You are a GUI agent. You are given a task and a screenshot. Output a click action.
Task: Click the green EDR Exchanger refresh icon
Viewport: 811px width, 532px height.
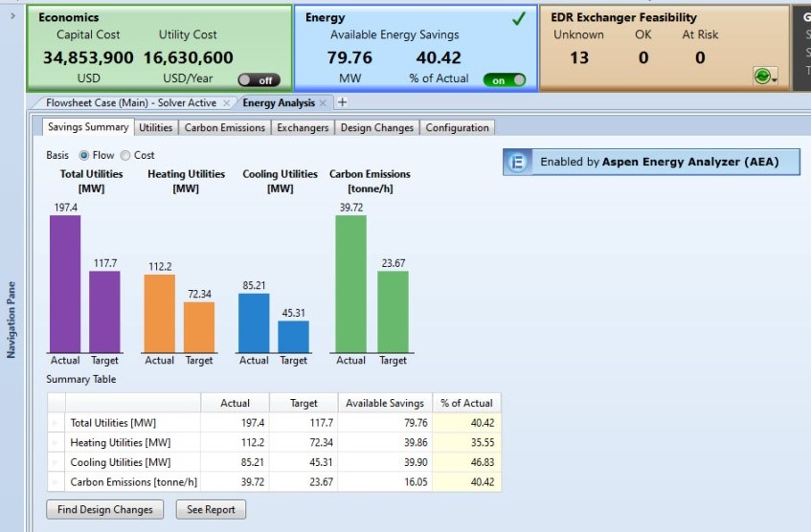pos(761,77)
